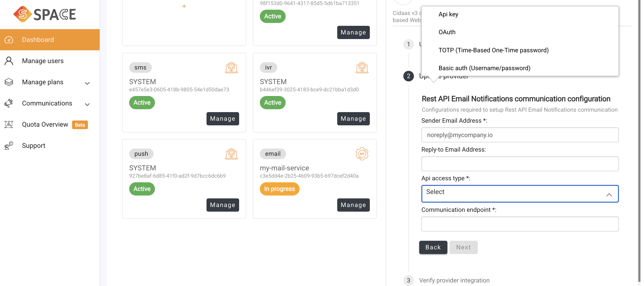This screenshot has width=644, height=286.
Task: Expand the Manage plans section
Action: (x=87, y=83)
